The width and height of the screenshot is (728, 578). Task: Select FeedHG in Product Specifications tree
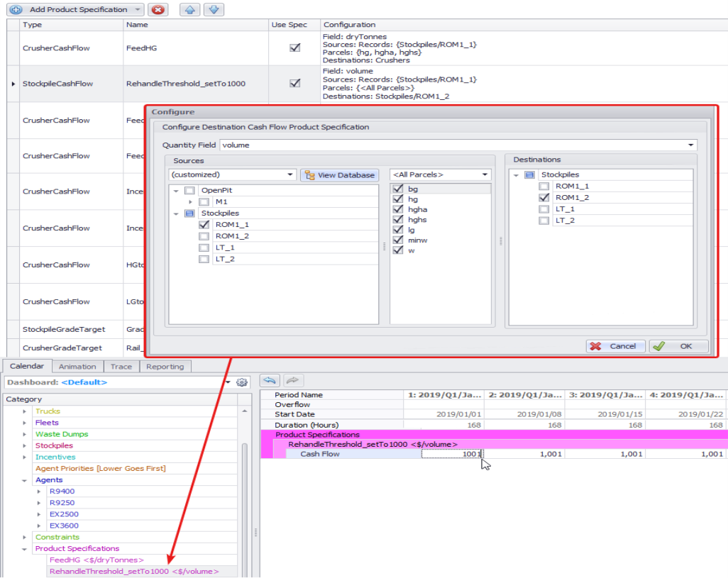tap(96, 560)
